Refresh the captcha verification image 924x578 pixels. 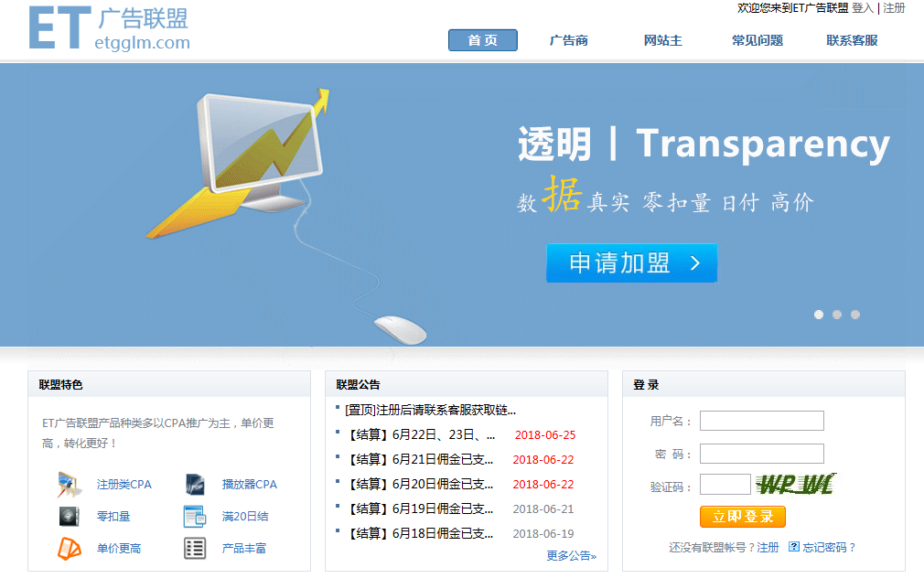pos(797,485)
